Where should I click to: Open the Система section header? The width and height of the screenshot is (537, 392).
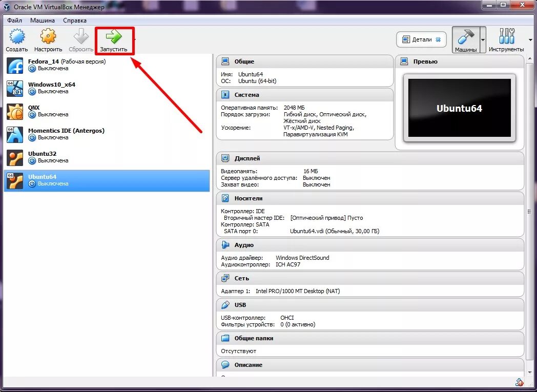pos(305,95)
